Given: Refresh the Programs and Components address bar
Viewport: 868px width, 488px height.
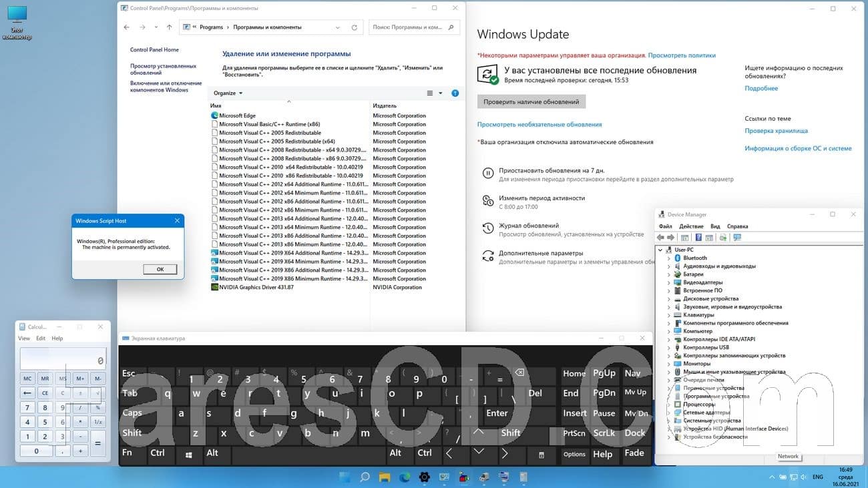Looking at the screenshot, I should (x=355, y=27).
